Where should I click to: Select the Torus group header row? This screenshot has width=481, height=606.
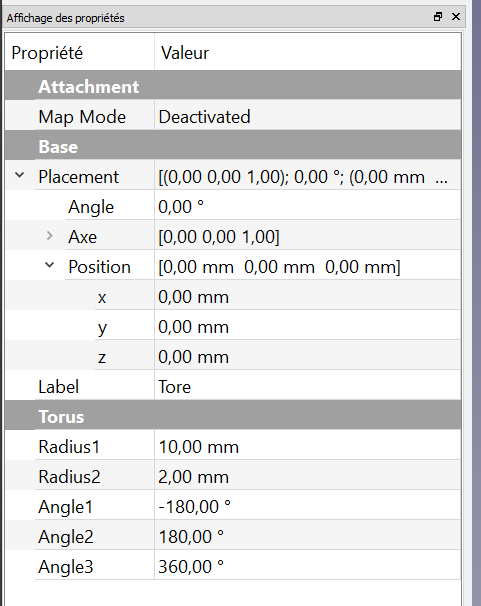pos(233,417)
